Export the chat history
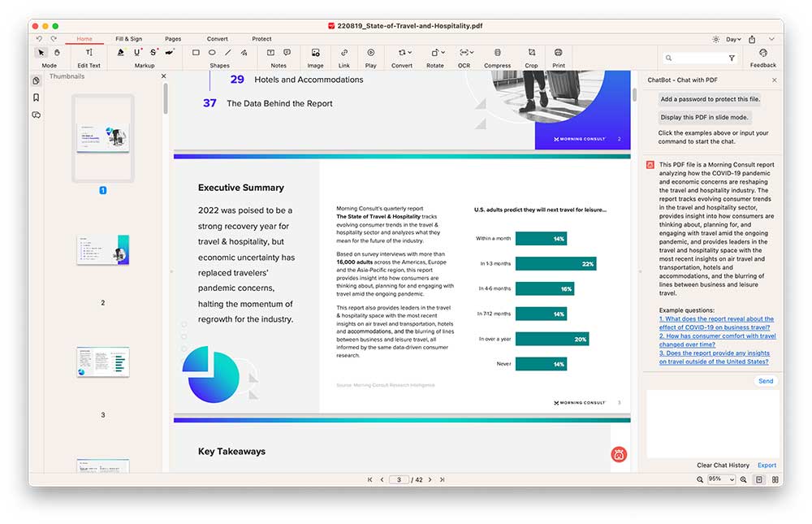812x524 pixels. [x=767, y=466]
